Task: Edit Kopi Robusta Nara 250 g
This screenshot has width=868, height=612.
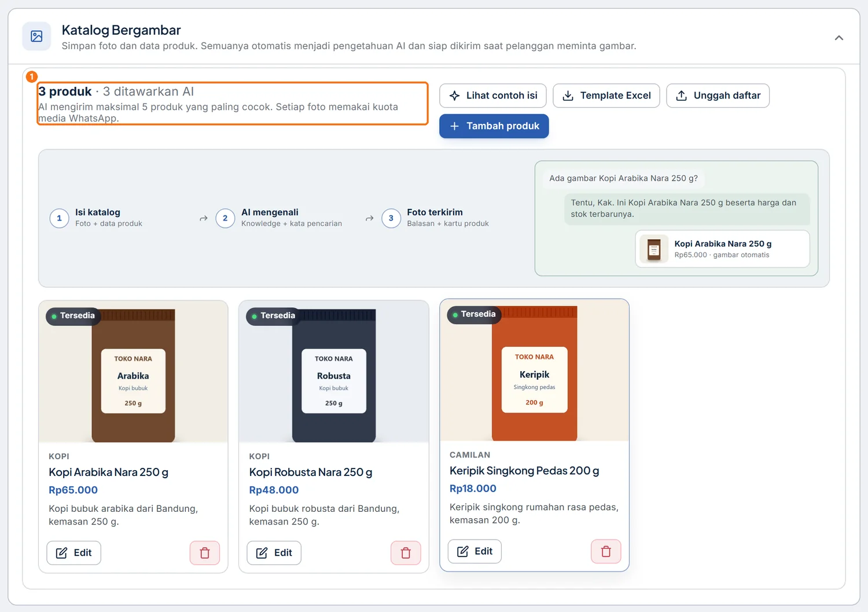Action: click(274, 553)
